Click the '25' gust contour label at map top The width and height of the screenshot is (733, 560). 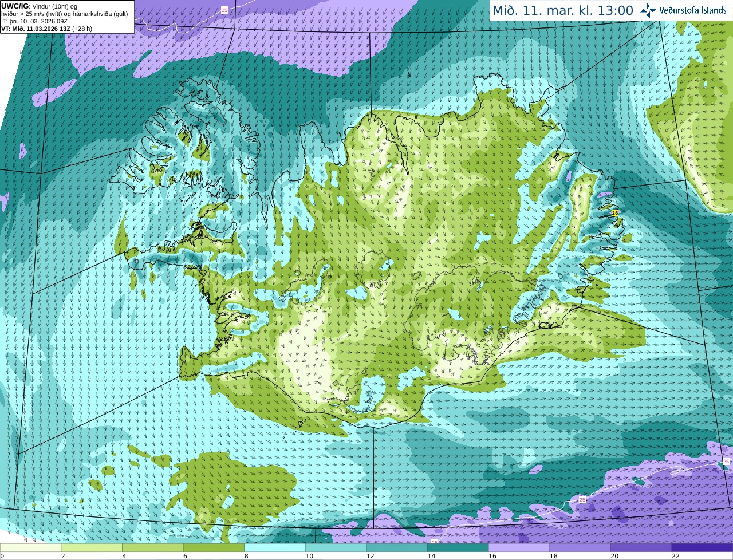coord(224,10)
